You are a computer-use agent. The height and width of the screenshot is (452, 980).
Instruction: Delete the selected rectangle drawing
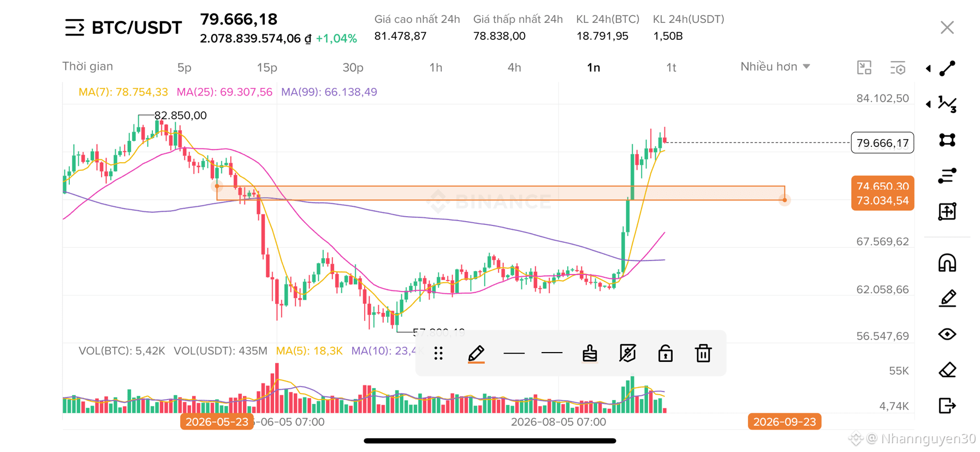[x=703, y=354]
